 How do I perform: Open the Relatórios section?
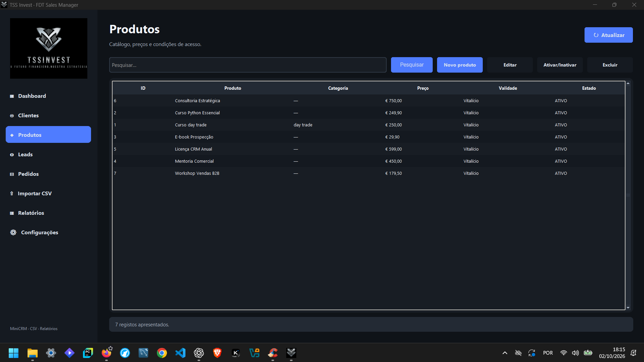tap(48, 213)
